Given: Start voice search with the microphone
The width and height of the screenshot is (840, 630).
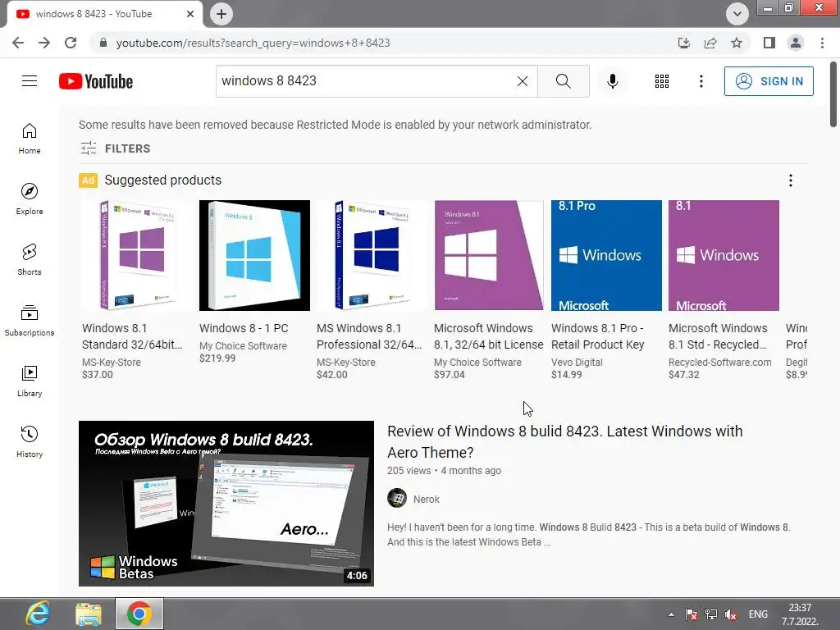Looking at the screenshot, I should [x=612, y=81].
